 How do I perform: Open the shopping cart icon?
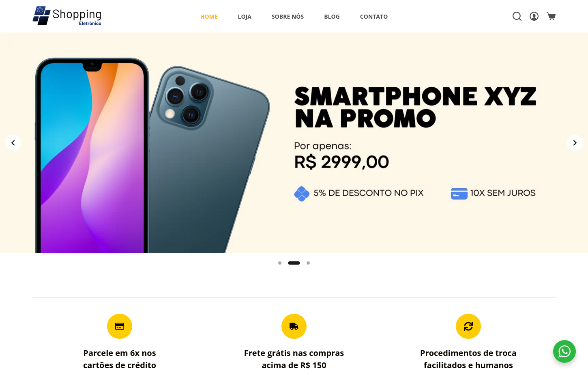551,16
